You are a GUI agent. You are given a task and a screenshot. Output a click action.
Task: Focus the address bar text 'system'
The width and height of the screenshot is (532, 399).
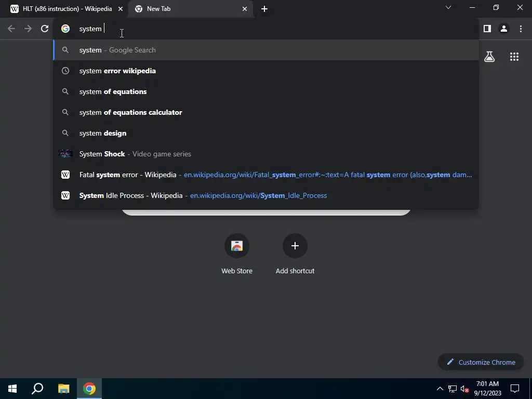tap(90, 29)
